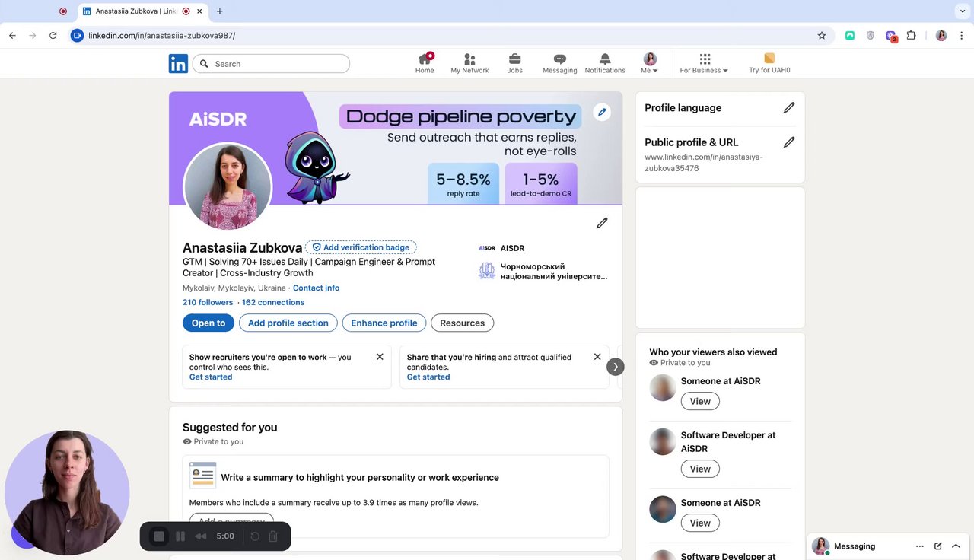Open the profile photo
Image resolution: width=974 pixels, height=560 pixels.
tap(228, 186)
